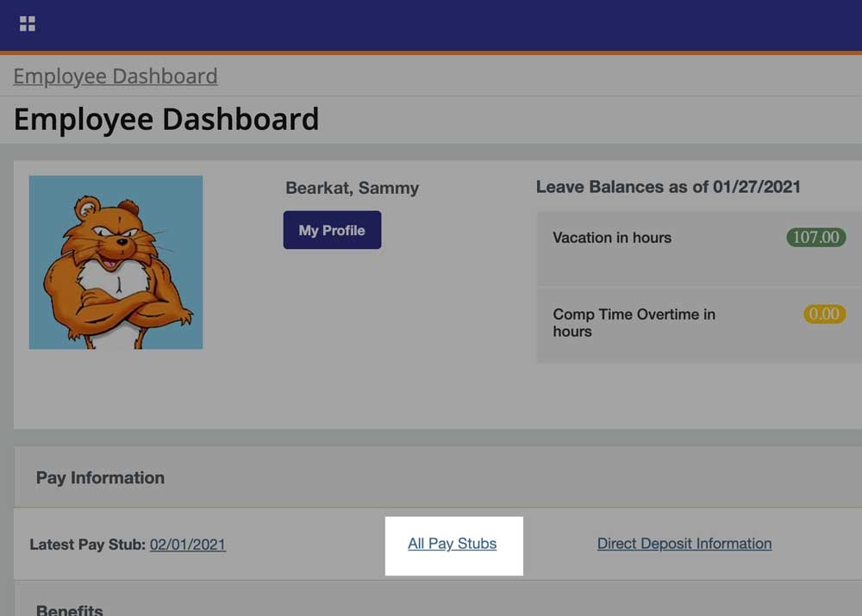The height and width of the screenshot is (616, 862).
Task: Click the Vacation balance badge showing 107.00
Action: 815,238
